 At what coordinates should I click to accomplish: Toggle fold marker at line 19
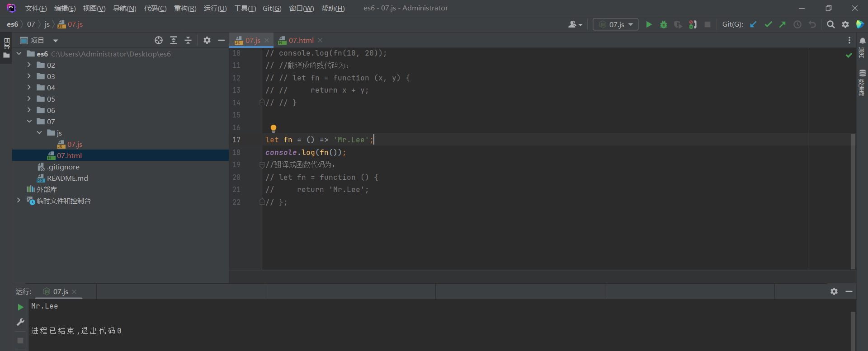[262, 165]
